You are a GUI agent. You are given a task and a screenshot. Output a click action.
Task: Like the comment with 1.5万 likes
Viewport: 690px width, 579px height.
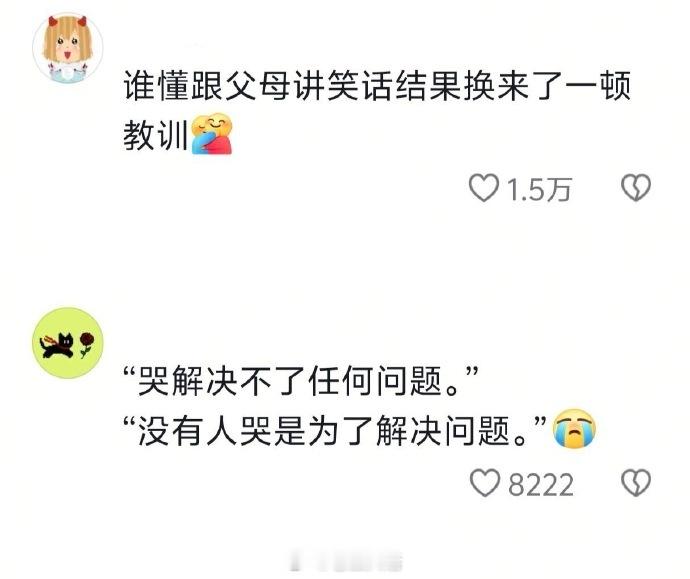coord(484,188)
